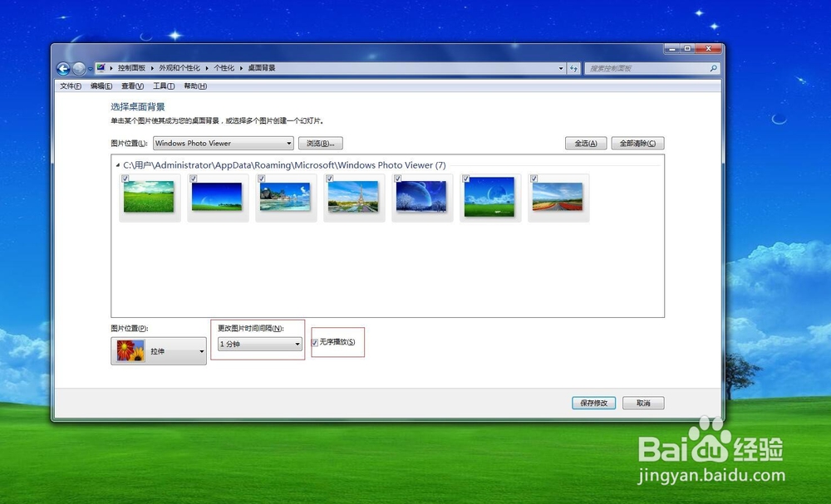Click the 全选(A) button
Viewport: 831px width, 504px height.
tap(586, 143)
